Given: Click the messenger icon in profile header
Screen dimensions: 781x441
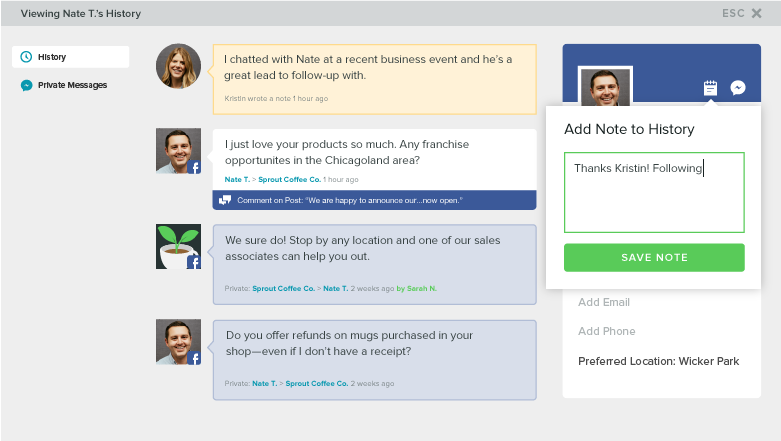Looking at the screenshot, I should click(x=738, y=88).
